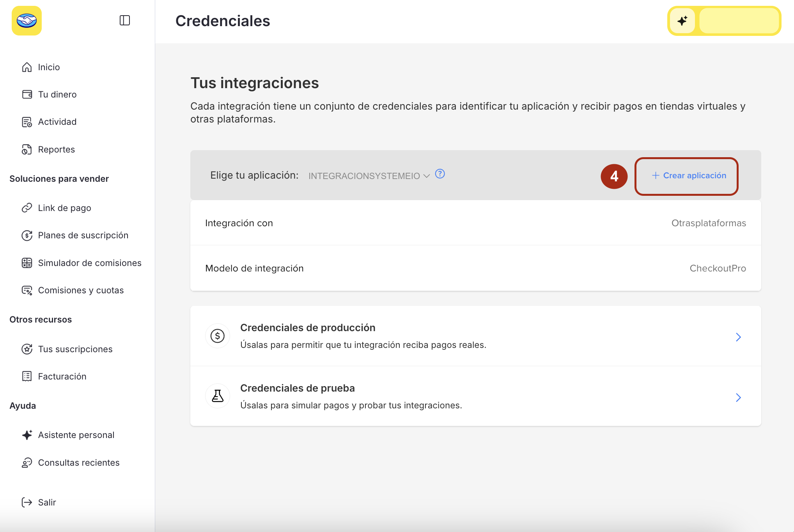Open Simulador de comisiones
Viewport: 794px width, 532px height.
(90, 263)
